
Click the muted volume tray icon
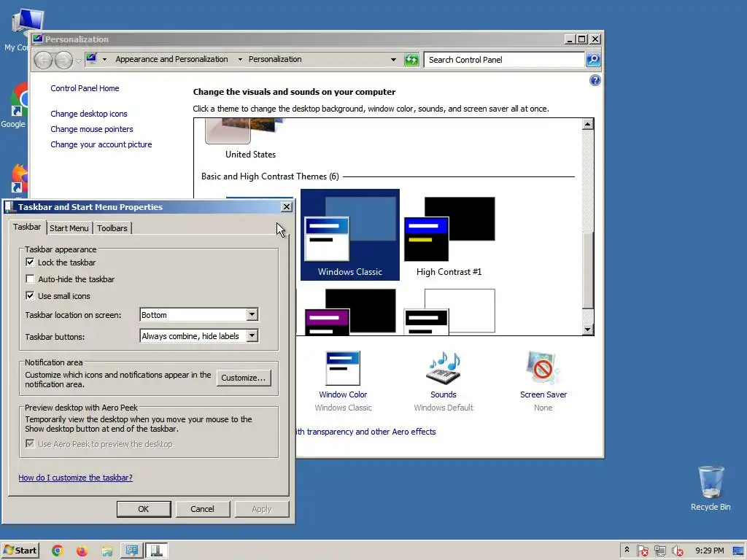coord(678,551)
